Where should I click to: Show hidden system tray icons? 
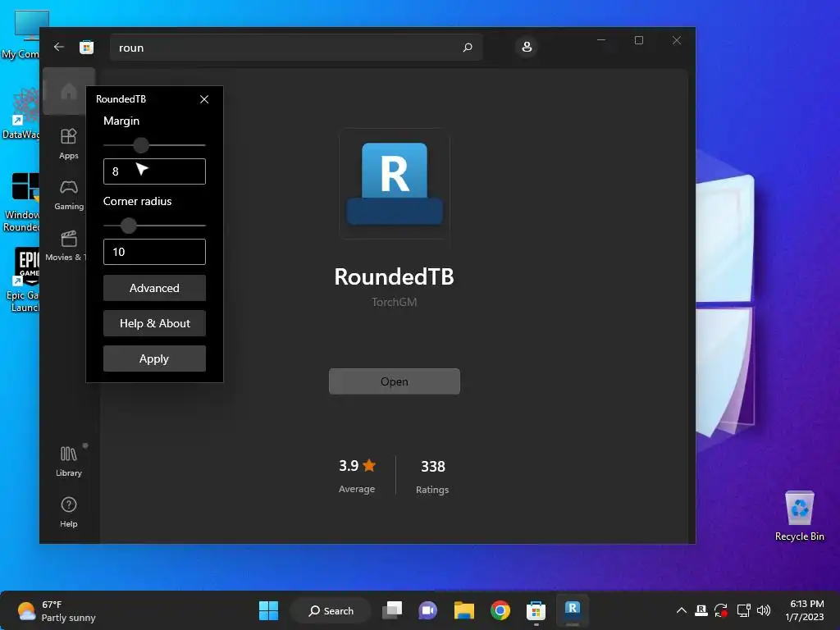click(682, 610)
